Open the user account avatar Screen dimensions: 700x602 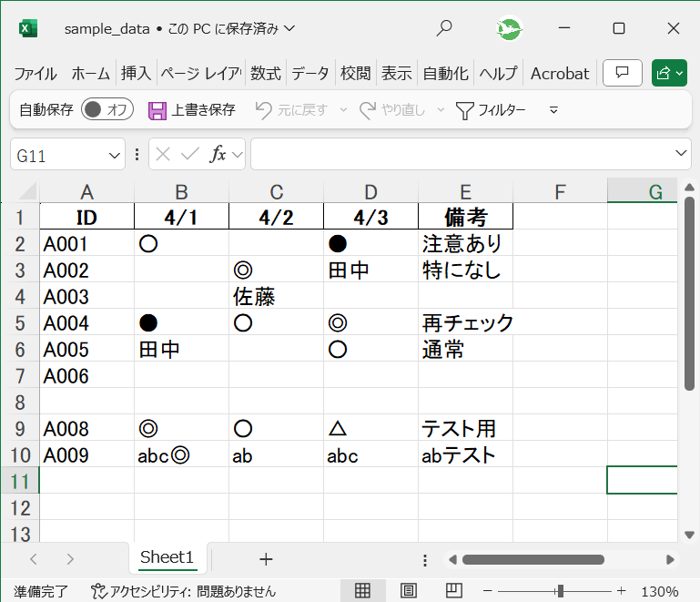pyautogui.click(x=509, y=28)
